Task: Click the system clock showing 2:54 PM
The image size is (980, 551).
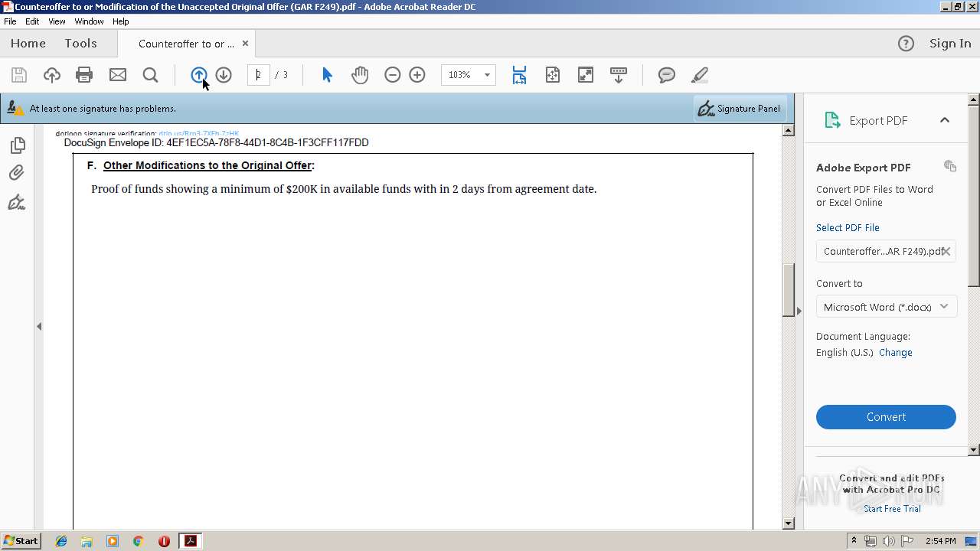Action: click(x=940, y=541)
